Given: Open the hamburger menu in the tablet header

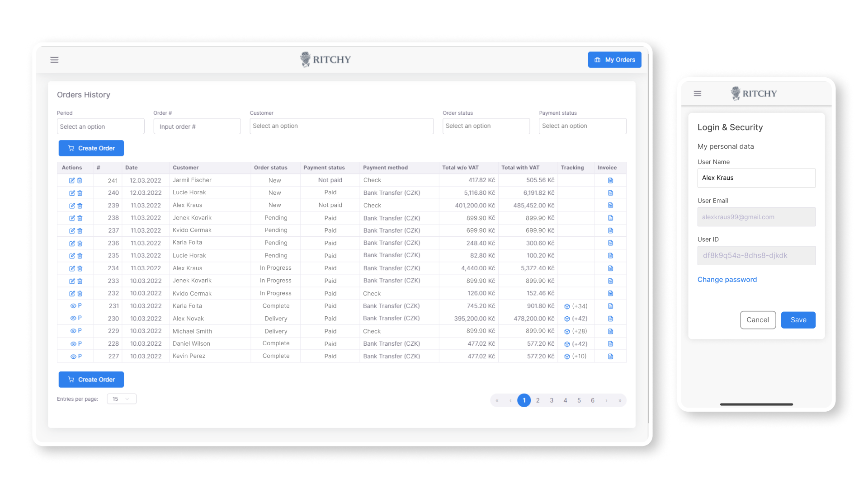Looking at the screenshot, I should pyautogui.click(x=54, y=60).
